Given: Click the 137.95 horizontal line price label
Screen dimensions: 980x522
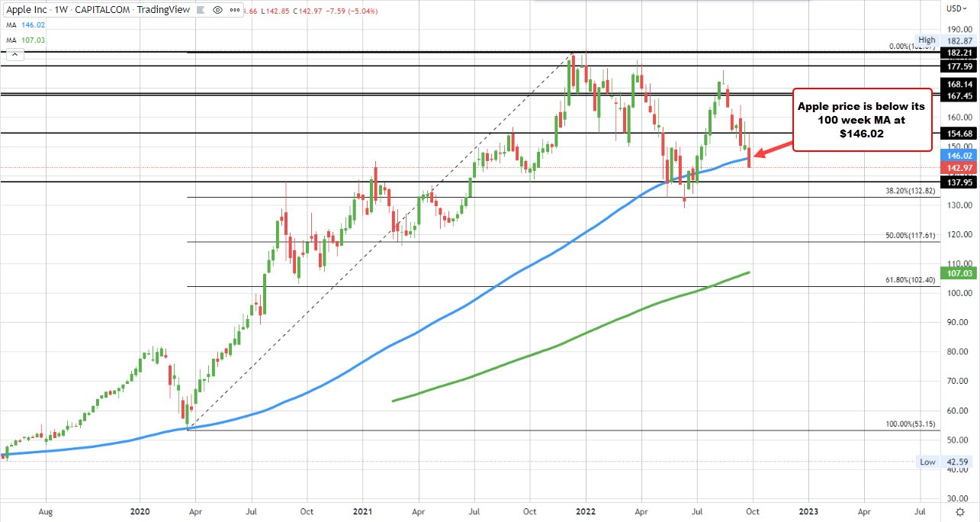Looking at the screenshot, I should coord(958,182).
